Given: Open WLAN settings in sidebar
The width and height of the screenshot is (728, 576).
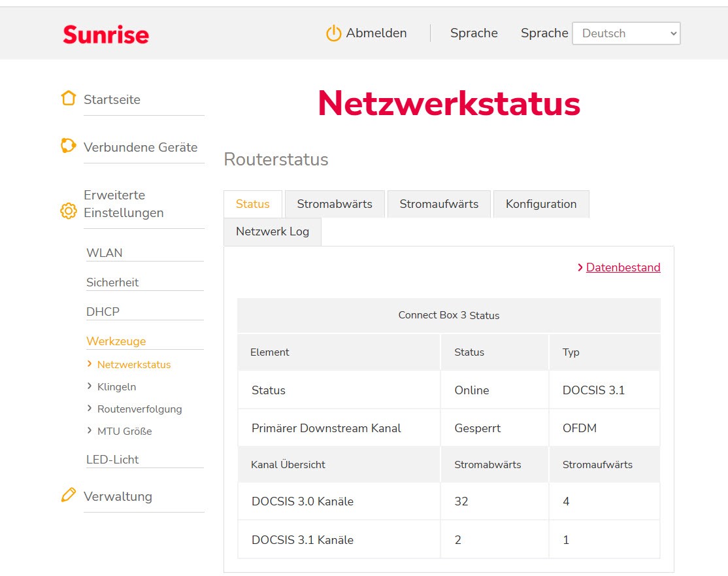Looking at the screenshot, I should (x=105, y=253).
